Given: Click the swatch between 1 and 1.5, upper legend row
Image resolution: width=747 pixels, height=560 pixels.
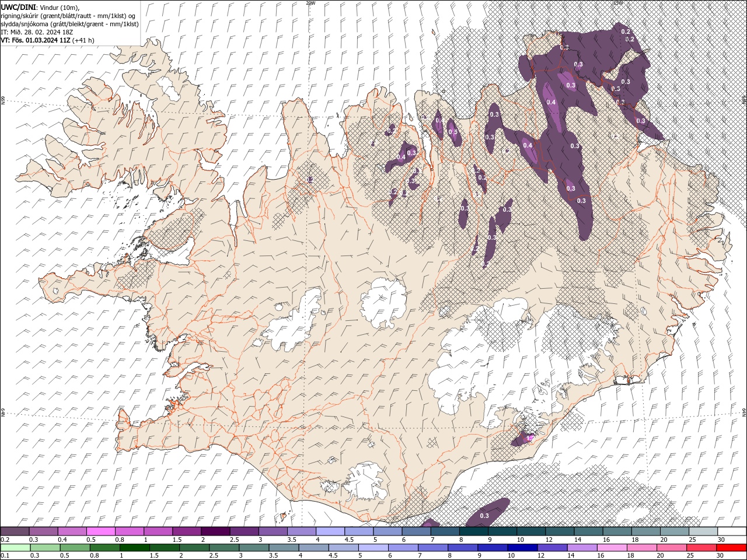Looking at the screenshot, I should [158, 531].
